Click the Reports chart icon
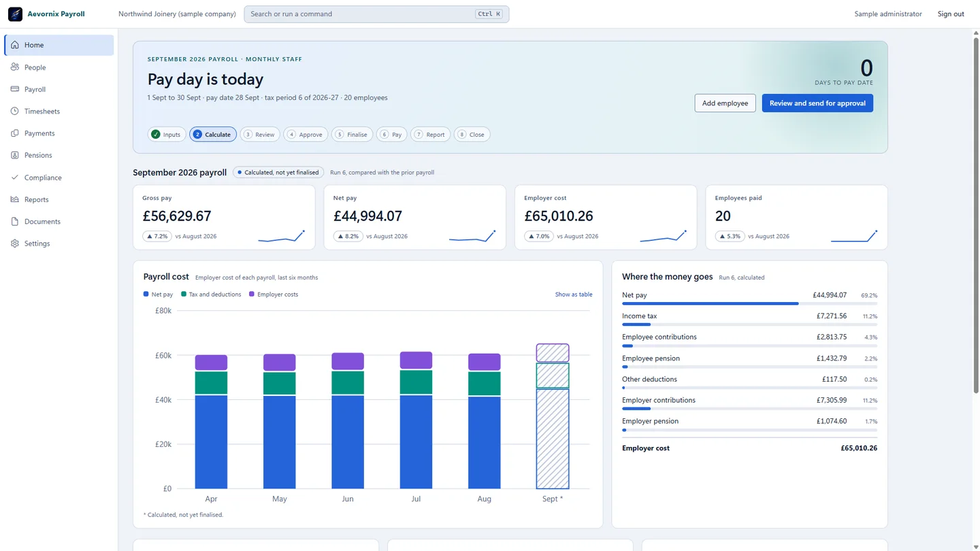The width and height of the screenshot is (980, 551). 15,199
